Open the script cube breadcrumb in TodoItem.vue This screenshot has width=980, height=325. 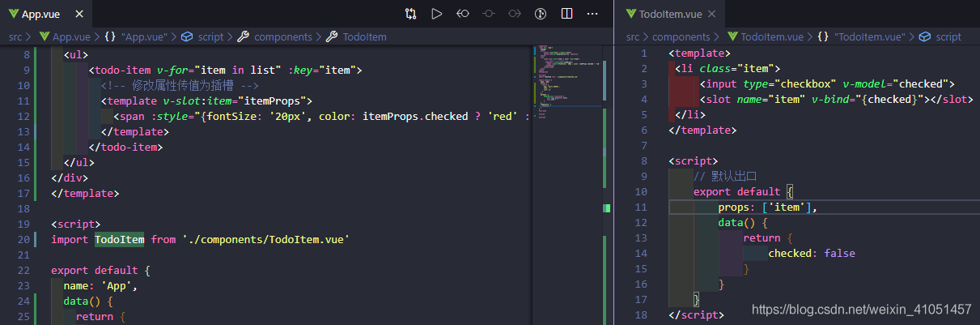[x=940, y=36]
